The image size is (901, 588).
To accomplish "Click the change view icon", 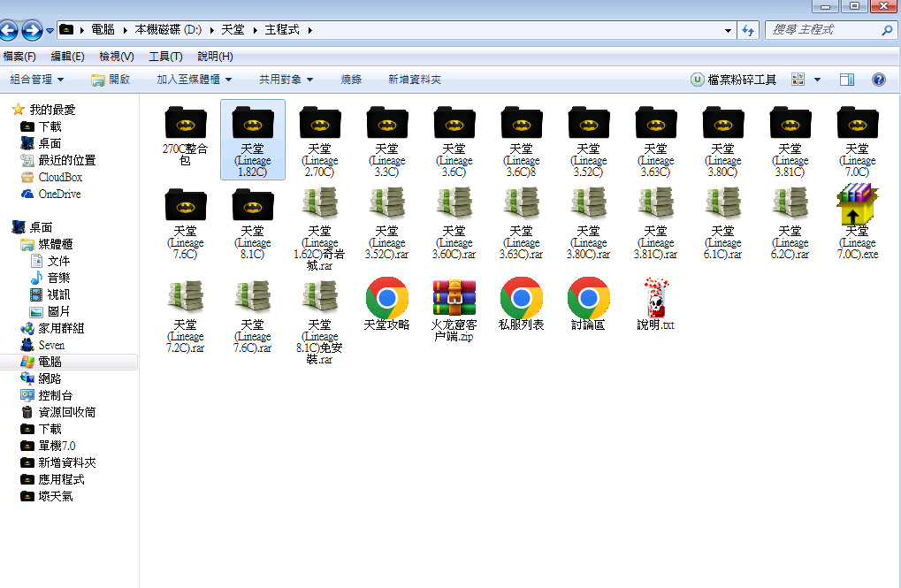I will [798, 80].
